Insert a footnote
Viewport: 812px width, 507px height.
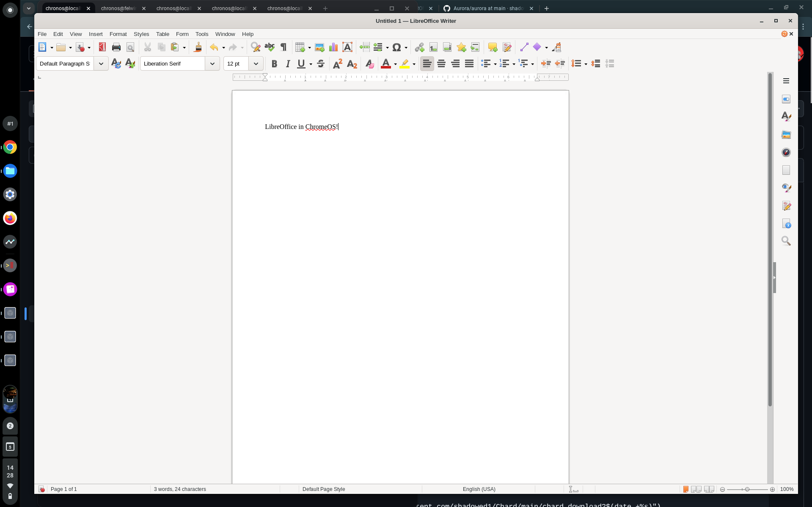click(433, 47)
